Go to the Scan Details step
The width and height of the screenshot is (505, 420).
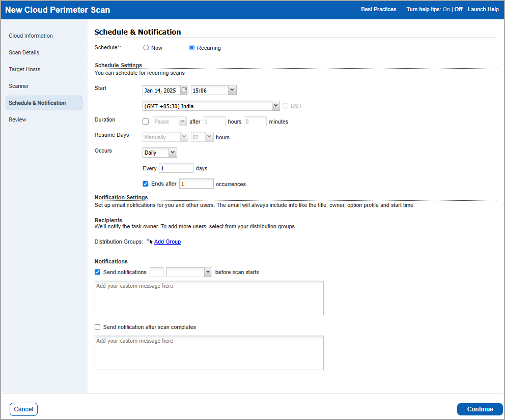(24, 52)
